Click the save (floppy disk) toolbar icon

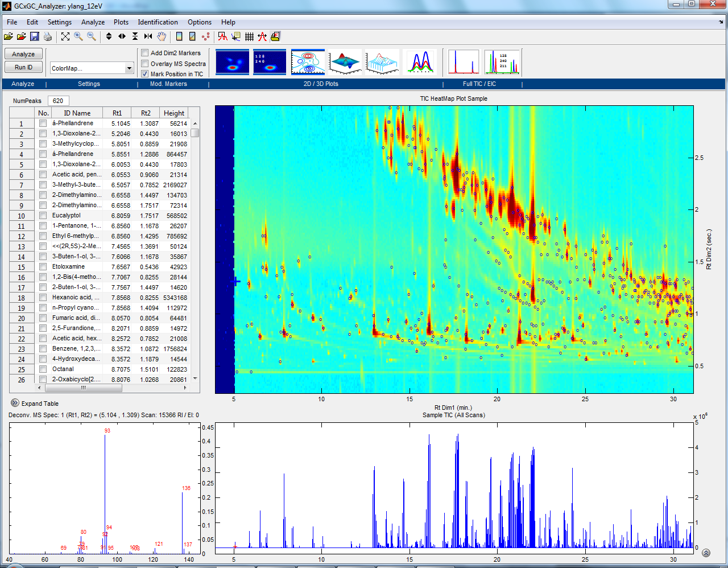tap(35, 36)
